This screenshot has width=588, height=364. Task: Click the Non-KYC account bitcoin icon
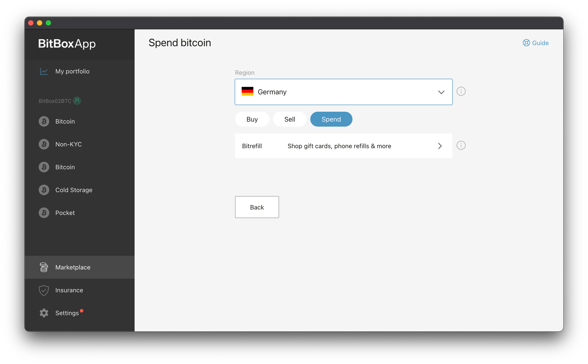pos(44,144)
